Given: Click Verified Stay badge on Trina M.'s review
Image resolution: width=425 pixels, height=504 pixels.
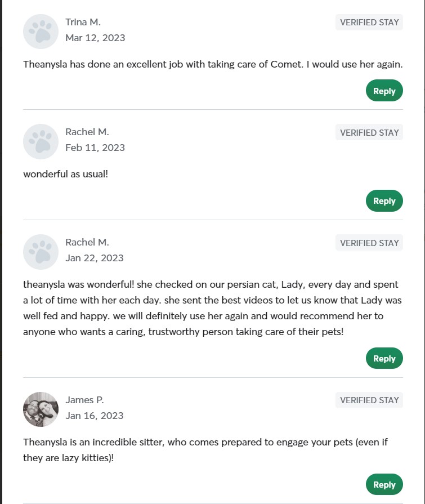Looking at the screenshot, I should click(x=369, y=23).
